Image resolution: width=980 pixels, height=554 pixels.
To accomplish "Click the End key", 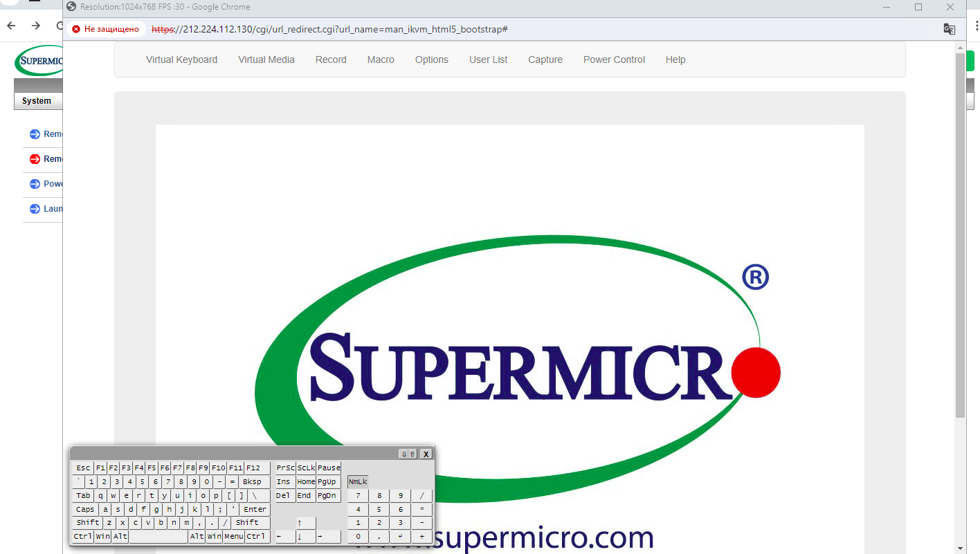I will click(305, 496).
